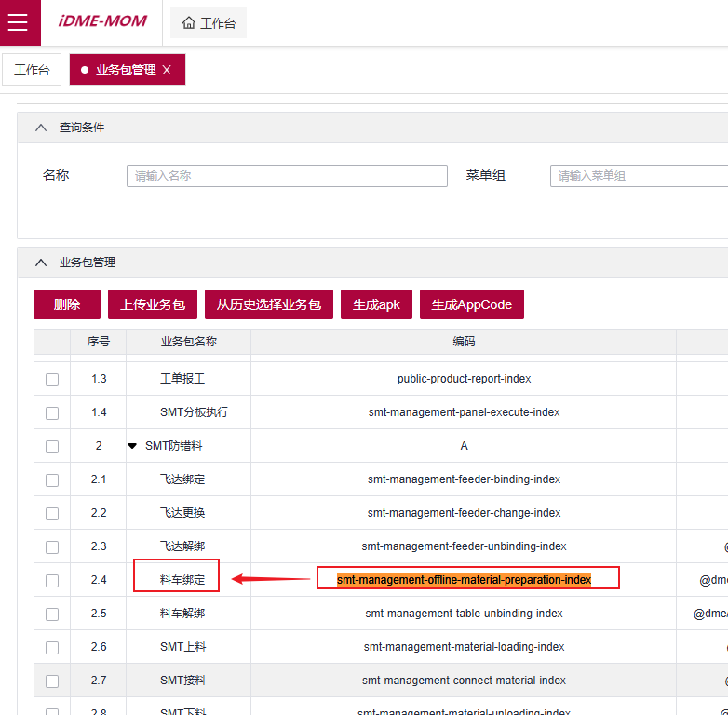Switch to the 工作台 tab
The image size is (728, 715).
coord(32,70)
